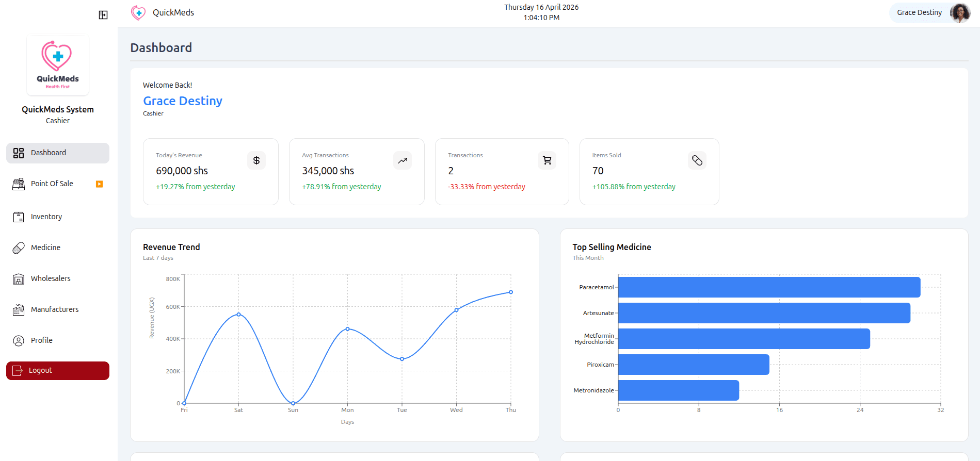Go to Dashboard menu item
The image size is (980, 461).
(x=58, y=153)
